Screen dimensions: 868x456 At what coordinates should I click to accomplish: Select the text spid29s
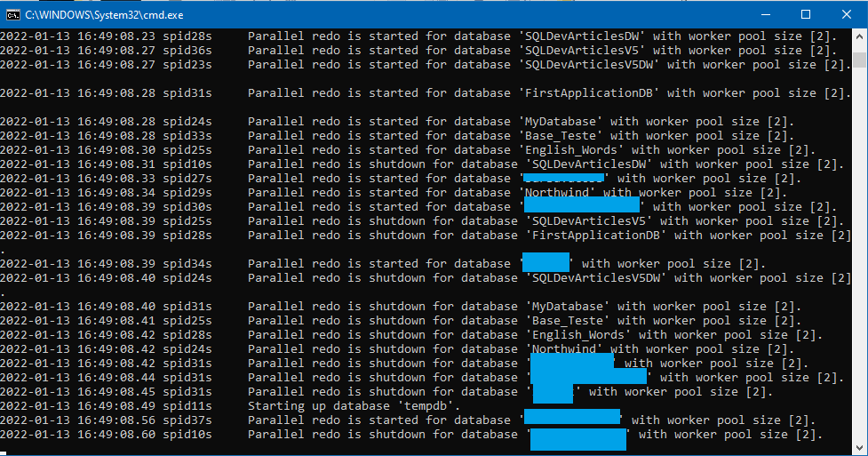click(187, 193)
